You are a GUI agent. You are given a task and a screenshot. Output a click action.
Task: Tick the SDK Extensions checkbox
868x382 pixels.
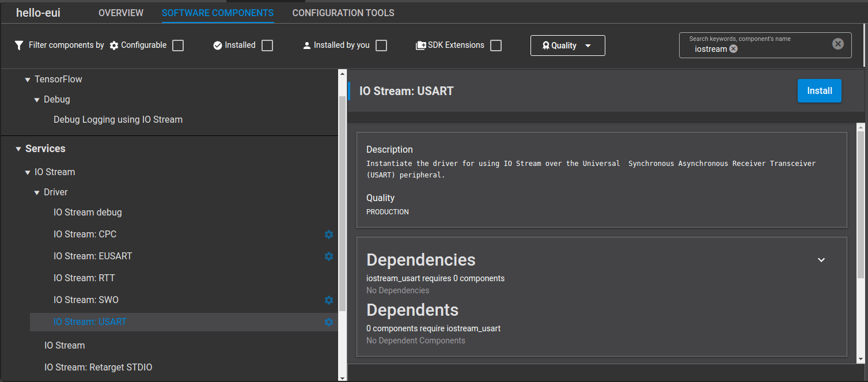pos(496,46)
